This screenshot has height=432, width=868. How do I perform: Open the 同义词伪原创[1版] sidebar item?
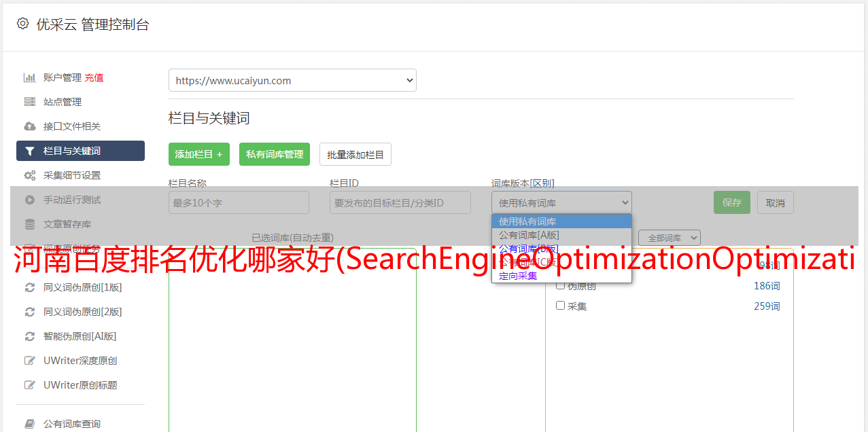tap(80, 287)
